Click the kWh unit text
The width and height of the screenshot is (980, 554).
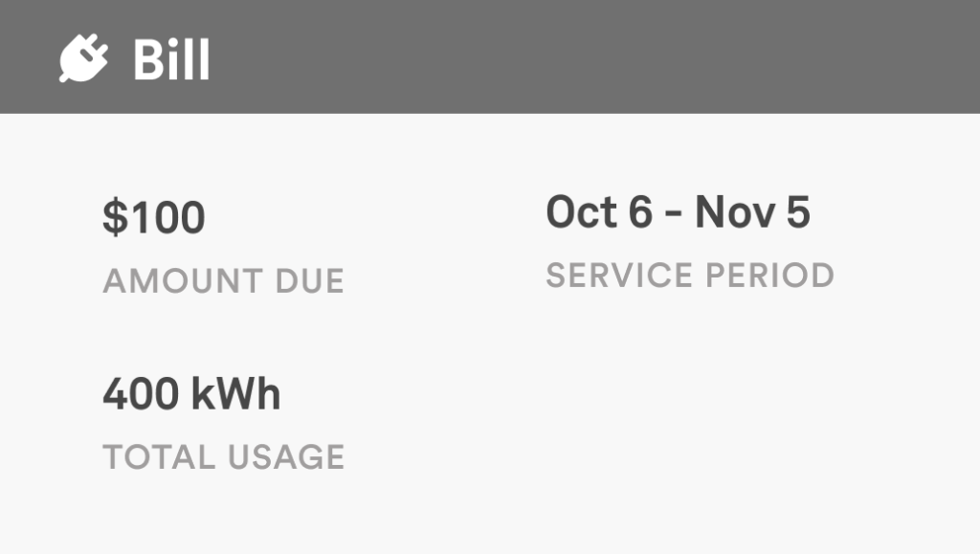(x=235, y=394)
